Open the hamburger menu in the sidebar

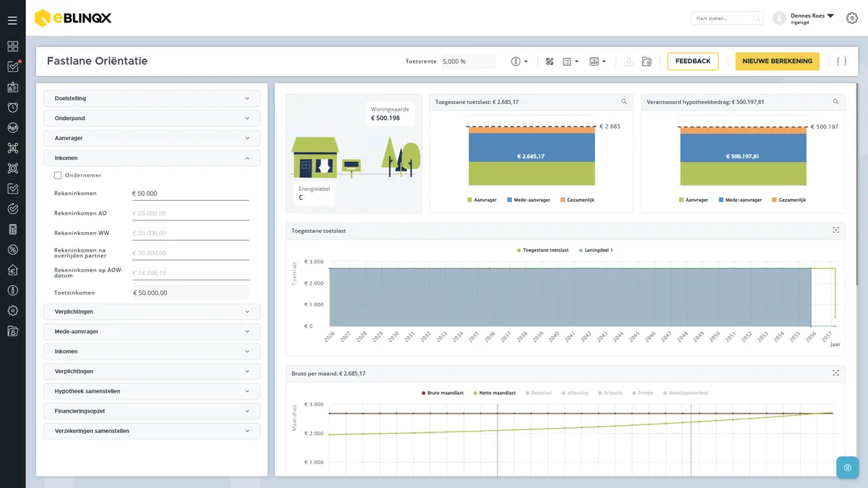click(12, 20)
